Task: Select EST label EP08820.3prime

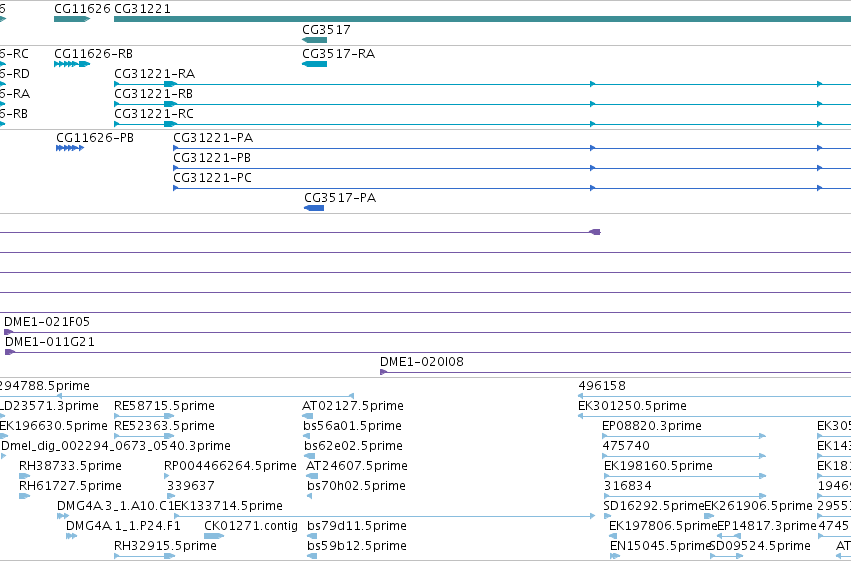Action: click(x=652, y=426)
